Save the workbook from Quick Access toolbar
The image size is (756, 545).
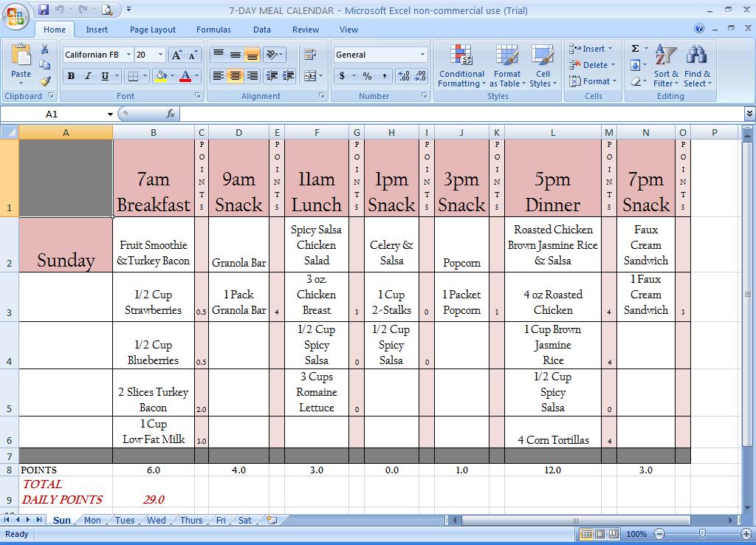[44, 10]
